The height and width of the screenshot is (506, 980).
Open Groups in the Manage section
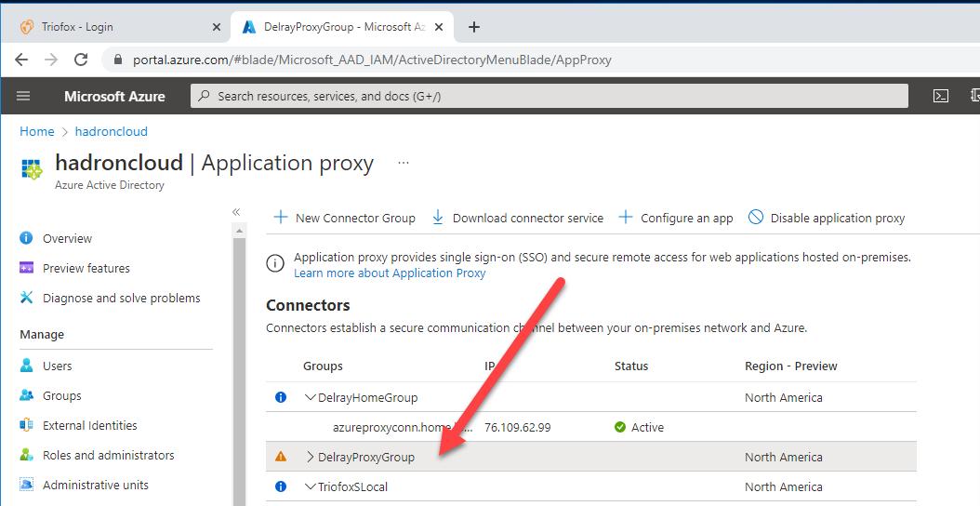click(x=62, y=396)
